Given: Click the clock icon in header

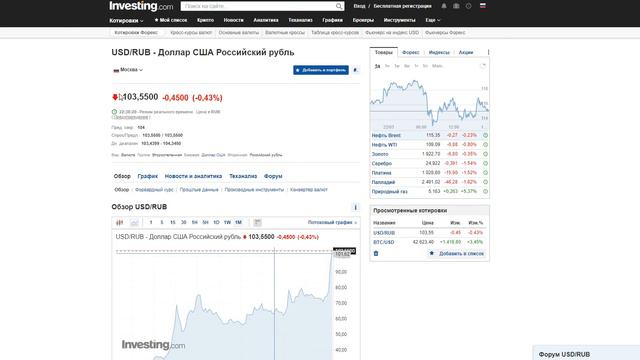Looking at the screenshot, I should (469, 6).
